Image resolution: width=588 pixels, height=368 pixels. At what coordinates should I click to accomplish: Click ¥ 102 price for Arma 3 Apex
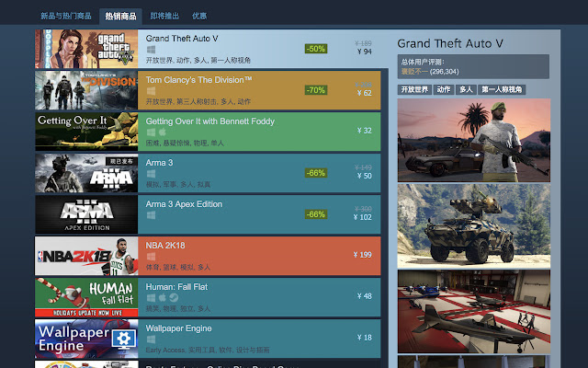(x=363, y=217)
